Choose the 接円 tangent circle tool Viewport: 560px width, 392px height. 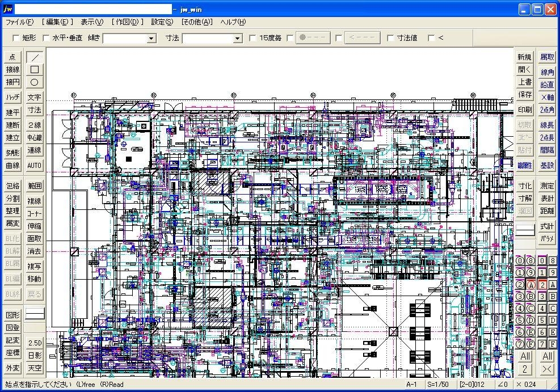click(x=12, y=82)
